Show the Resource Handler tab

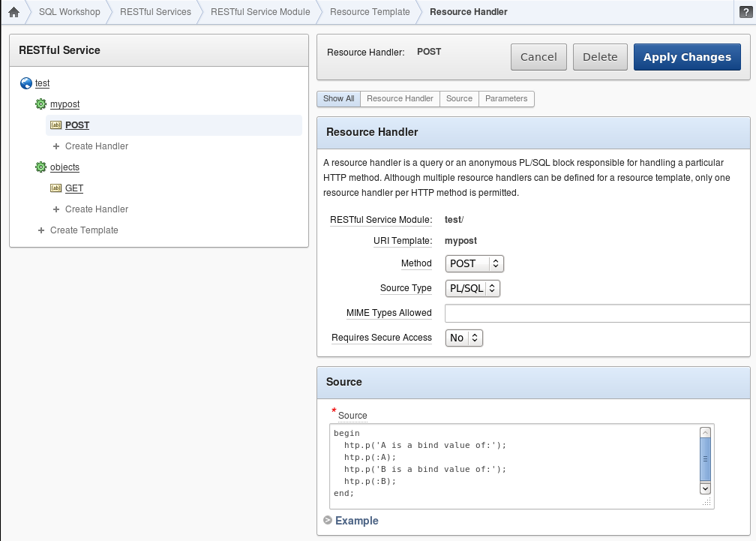tap(400, 99)
